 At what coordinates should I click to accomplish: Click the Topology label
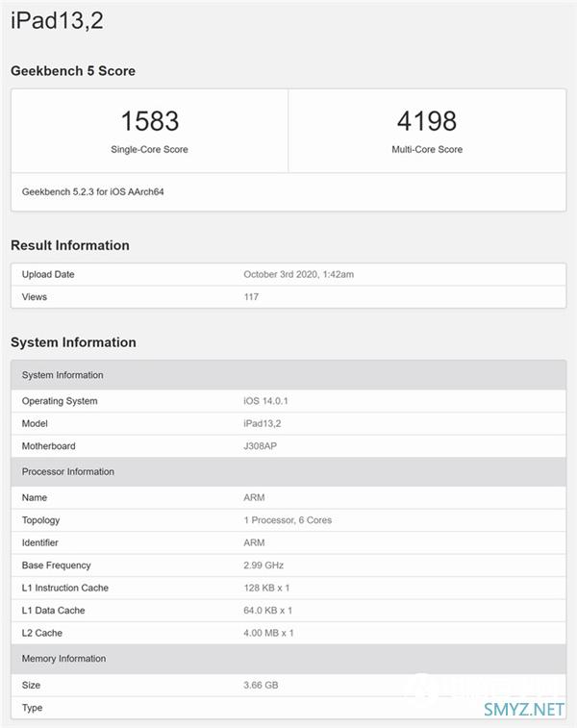(40, 520)
